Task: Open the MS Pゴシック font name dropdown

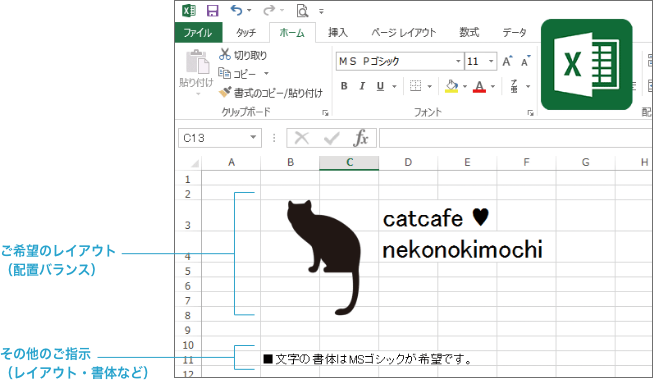Action: 458,61
